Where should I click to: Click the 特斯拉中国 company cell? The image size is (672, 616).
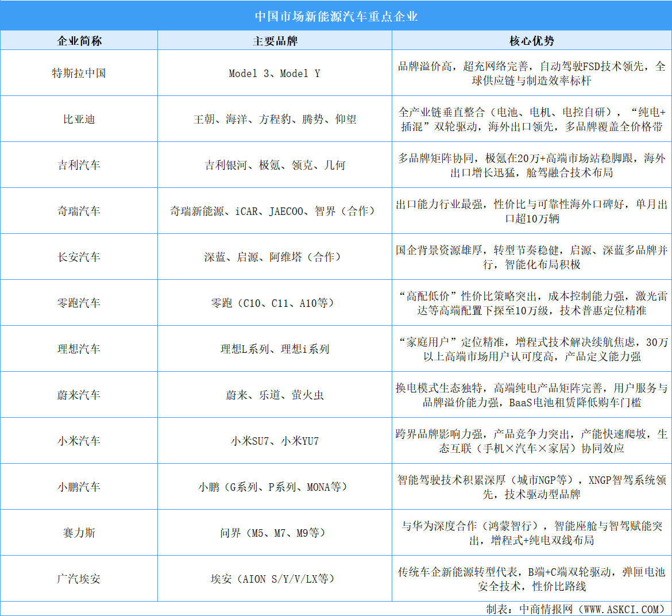79,73
